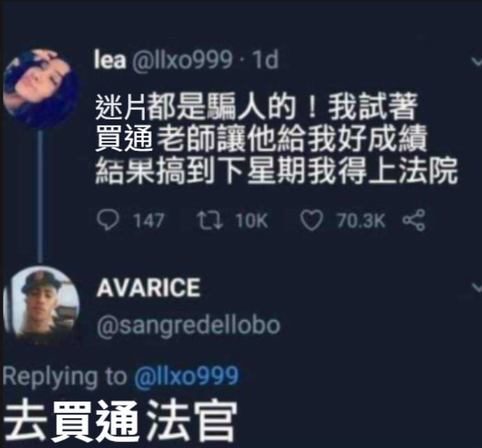Click the @llxo999 handle beside lea

coord(182,60)
